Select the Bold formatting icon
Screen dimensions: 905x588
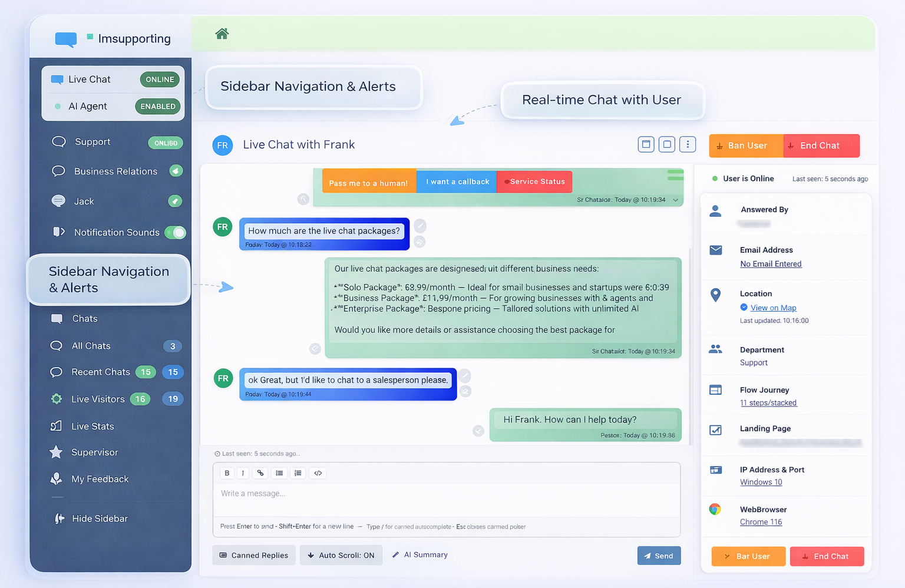coord(227,473)
